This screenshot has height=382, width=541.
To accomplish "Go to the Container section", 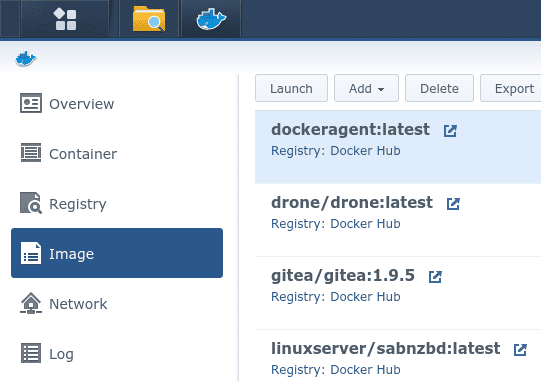I will pyautogui.click(x=117, y=153).
